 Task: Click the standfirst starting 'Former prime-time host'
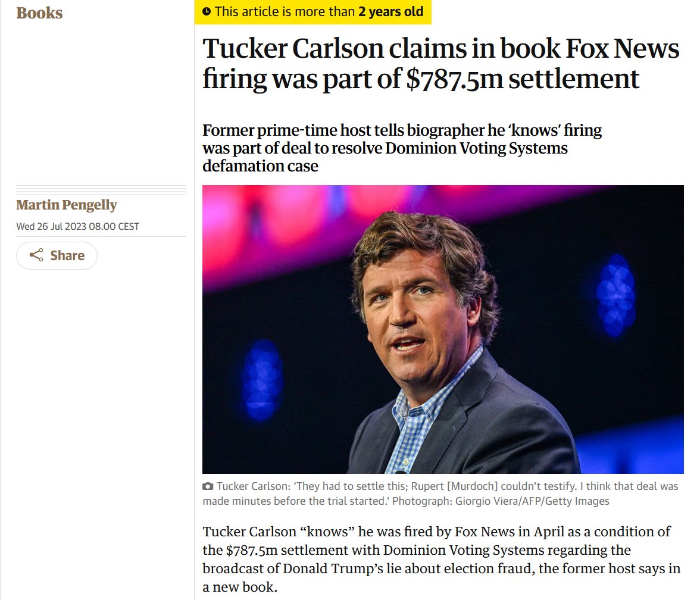(402, 148)
